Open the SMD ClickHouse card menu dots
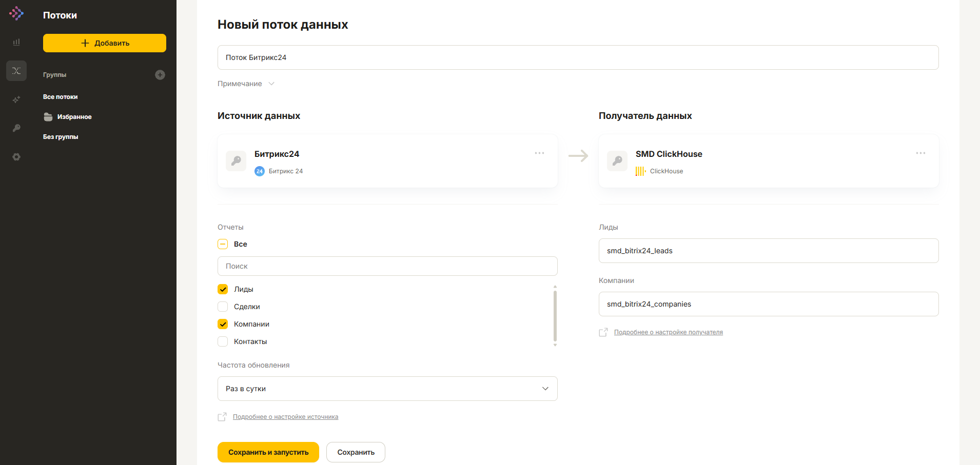 (920, 153)
